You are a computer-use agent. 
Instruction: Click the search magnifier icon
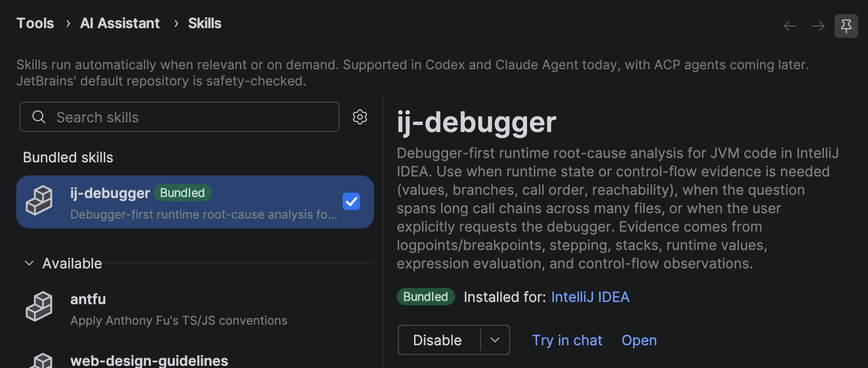click(x=39, y=117)
